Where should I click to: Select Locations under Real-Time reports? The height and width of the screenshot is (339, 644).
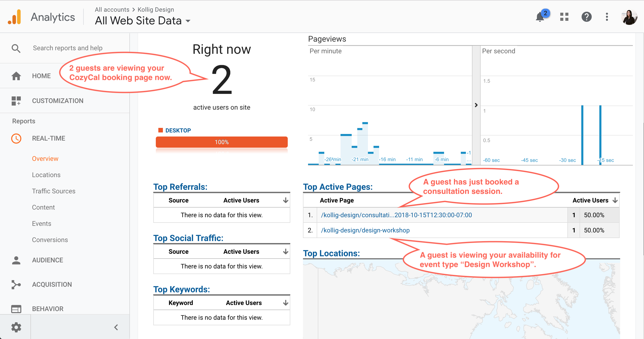[x=46, y=175]
